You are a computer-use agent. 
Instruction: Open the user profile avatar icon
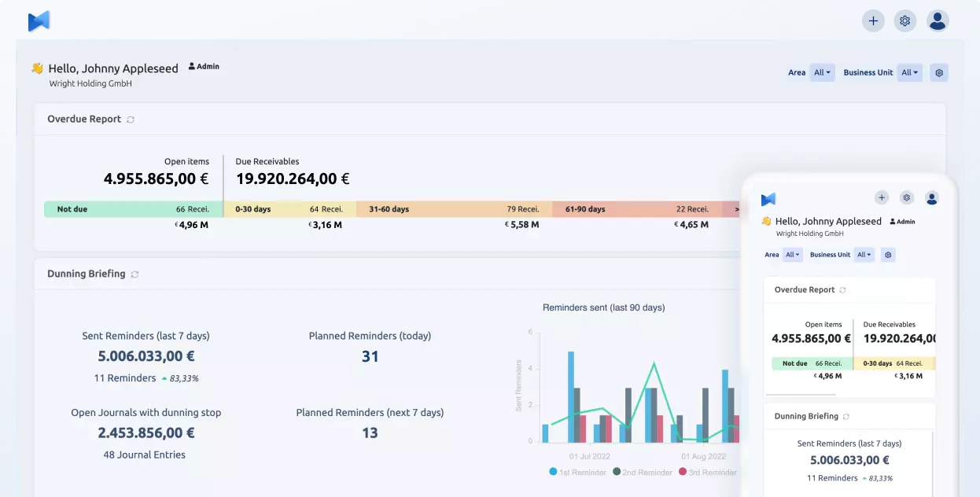tap(938, 20)
